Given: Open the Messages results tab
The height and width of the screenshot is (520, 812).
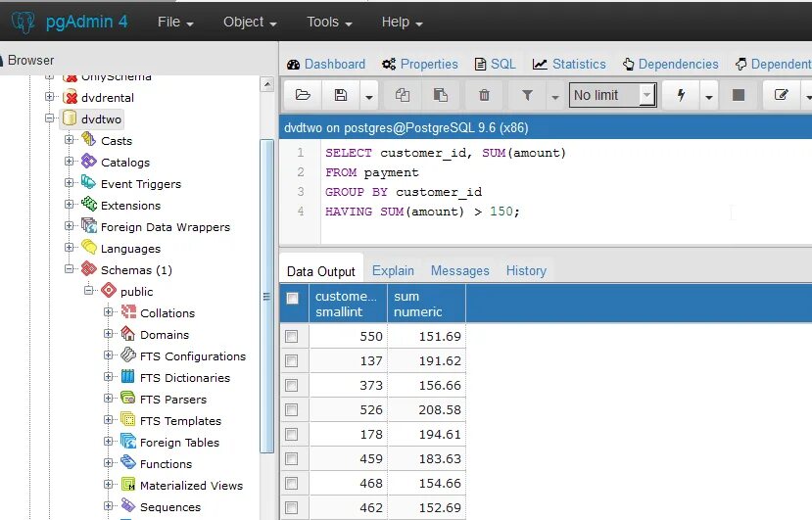Looking at the screenshot, I should [x=459, y=271].
